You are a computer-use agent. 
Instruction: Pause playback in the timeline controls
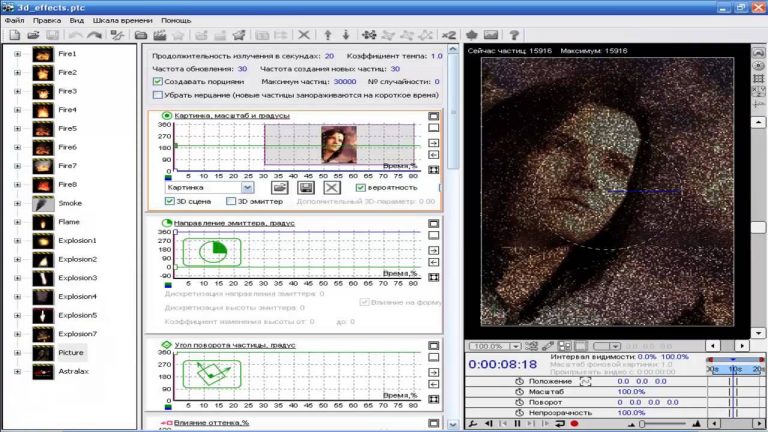[x=516, y=423]
